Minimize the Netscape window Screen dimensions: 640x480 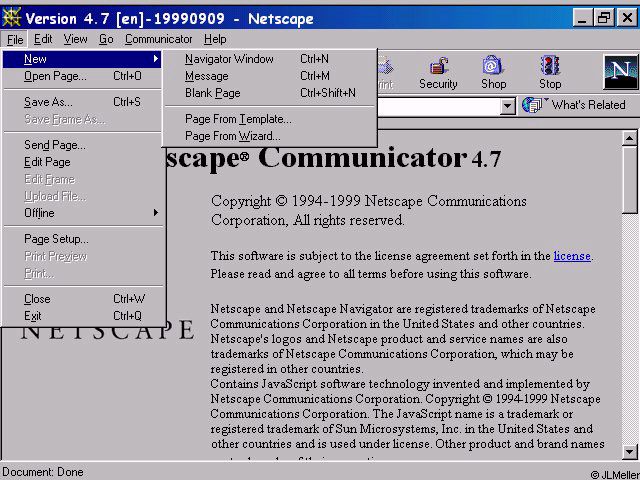[582, 18]
